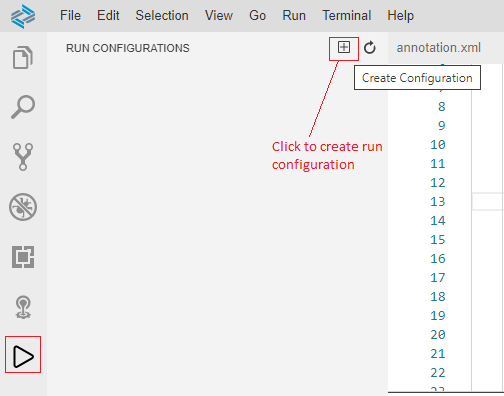
Task: Open the Debug bug icon in sidebar
Action: [x=23, y=207]
